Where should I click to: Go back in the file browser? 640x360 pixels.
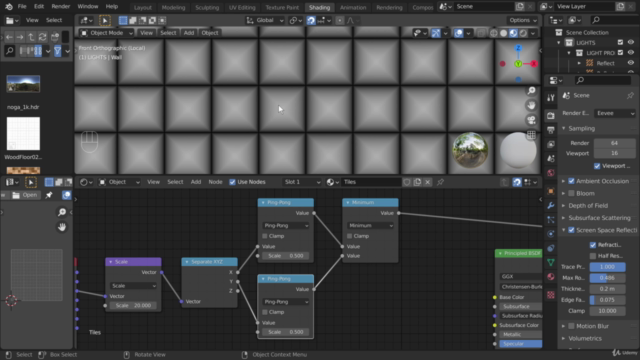click(x=9, y=37)
